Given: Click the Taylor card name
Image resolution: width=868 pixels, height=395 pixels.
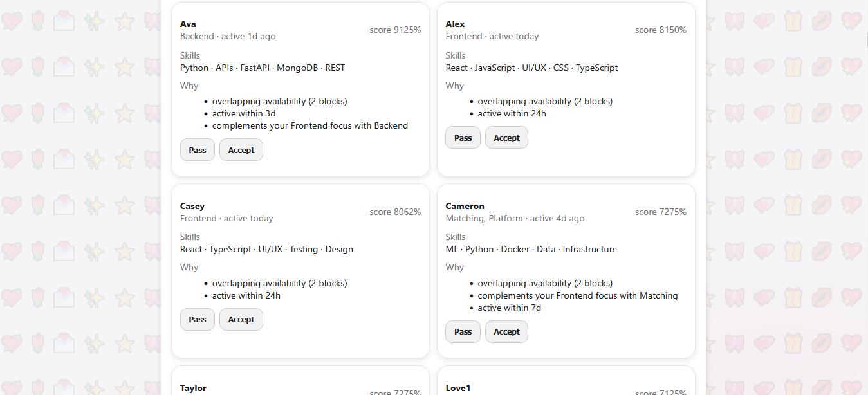Looking at the screenshot, I should (193, 388).
